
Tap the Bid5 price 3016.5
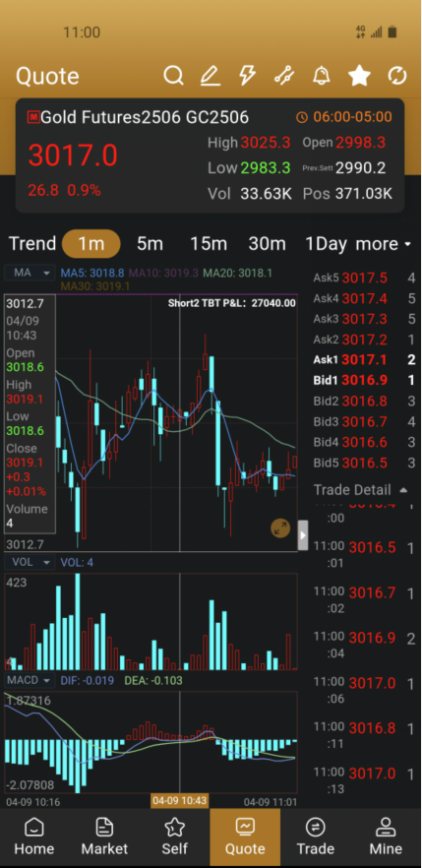tap(365, 463)
